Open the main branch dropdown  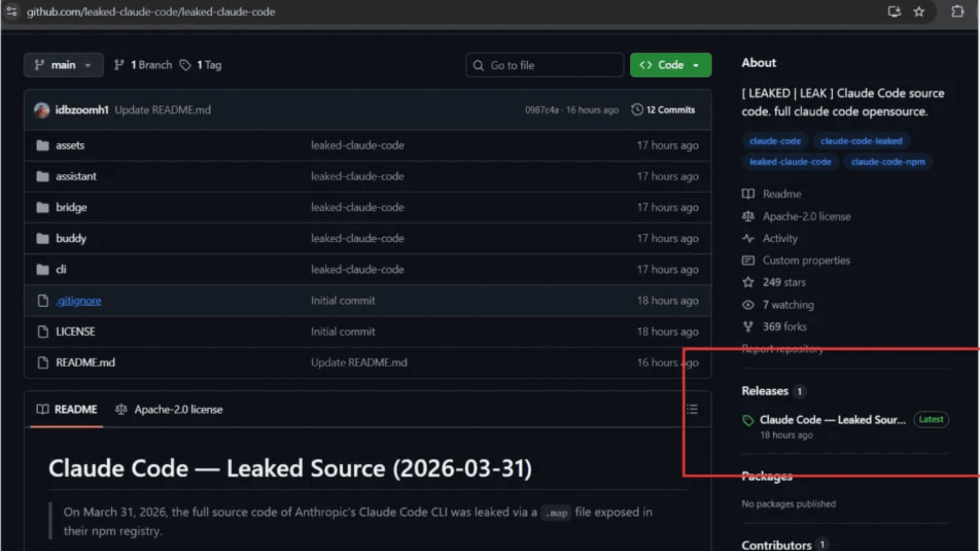(x=63, y=65)
